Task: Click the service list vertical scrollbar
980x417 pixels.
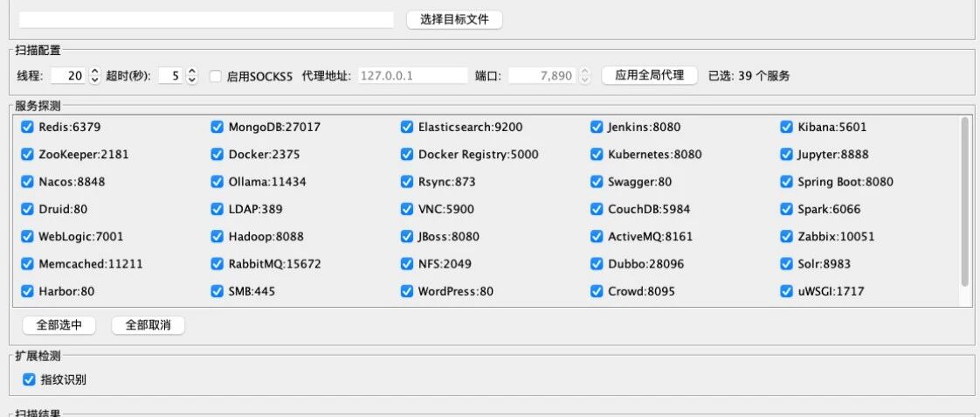Action: [964, 202]
